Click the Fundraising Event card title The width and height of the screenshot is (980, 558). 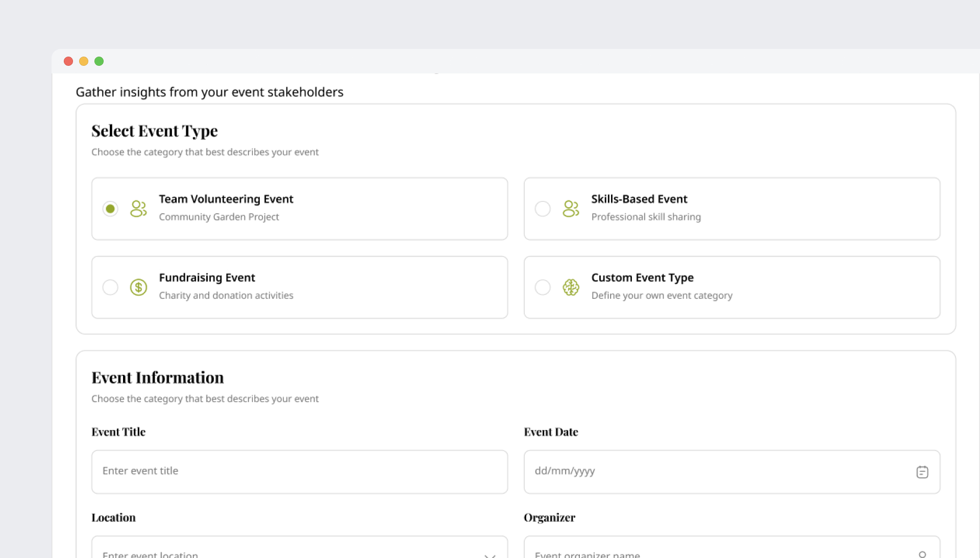(x=207, y=277)
